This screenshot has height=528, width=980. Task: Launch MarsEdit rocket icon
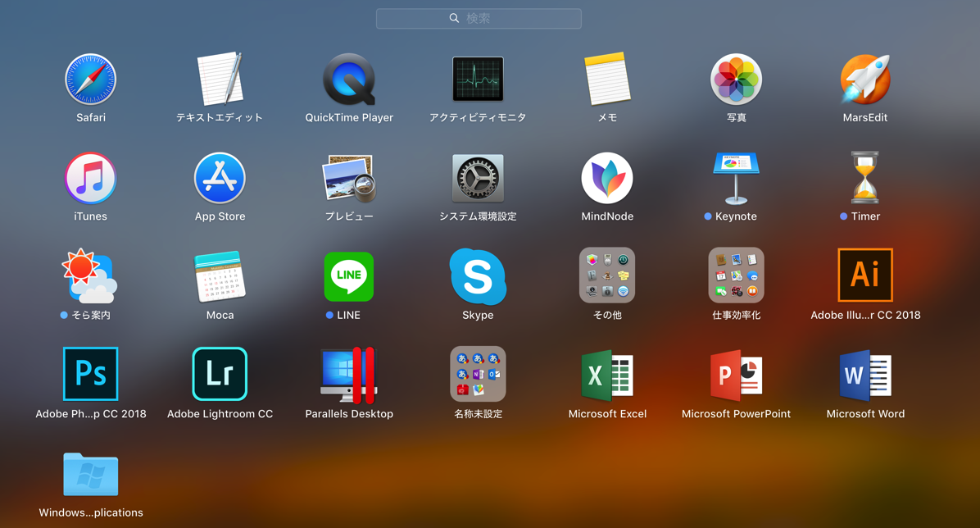coord(865,80)
